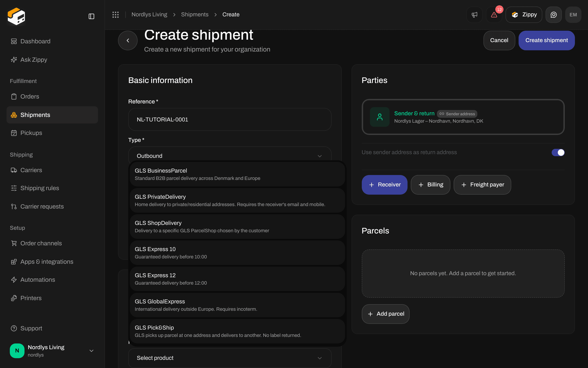Image resolution: width=588 pixels, height=368 pixels.
Task: Open Automations page
Action: pos(52,280)
